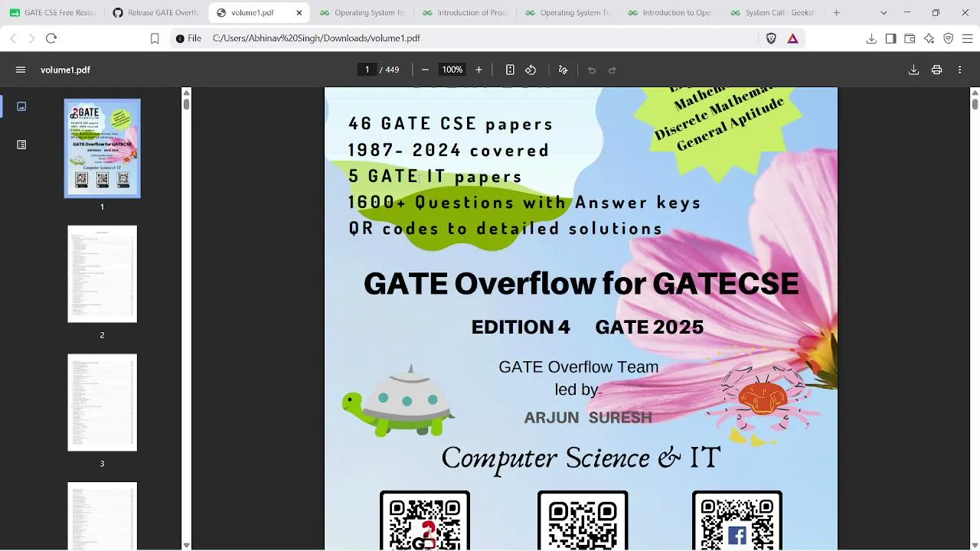The height and width of the screenshot is (551, 980).
Task: Open the browser downloads panel
Action: coord(871,38)
